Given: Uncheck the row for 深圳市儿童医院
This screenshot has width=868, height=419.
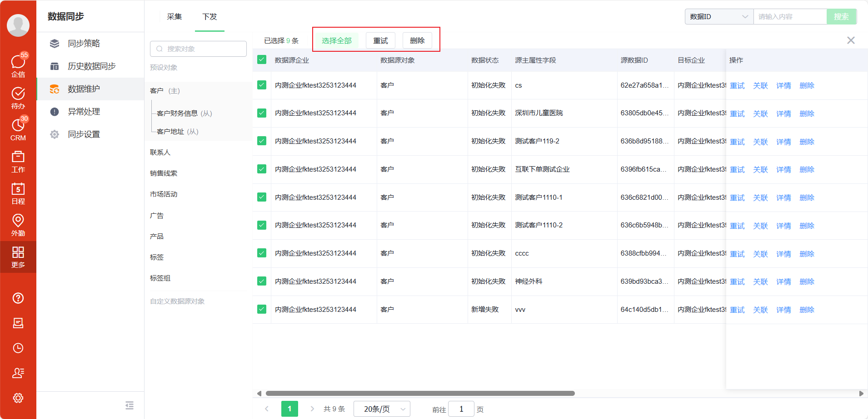Looking at the screenshot, I should click(262, 113).
